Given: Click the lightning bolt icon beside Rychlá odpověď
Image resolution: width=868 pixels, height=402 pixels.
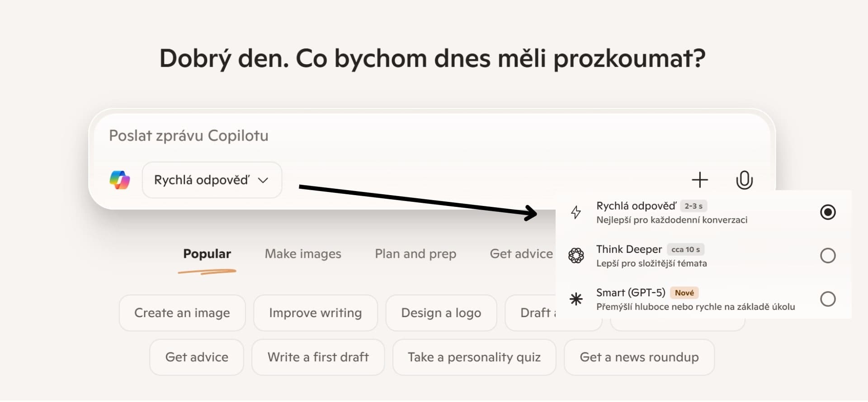Looking at the screenshot, I should pyautogui.click(x=576, y=212).
